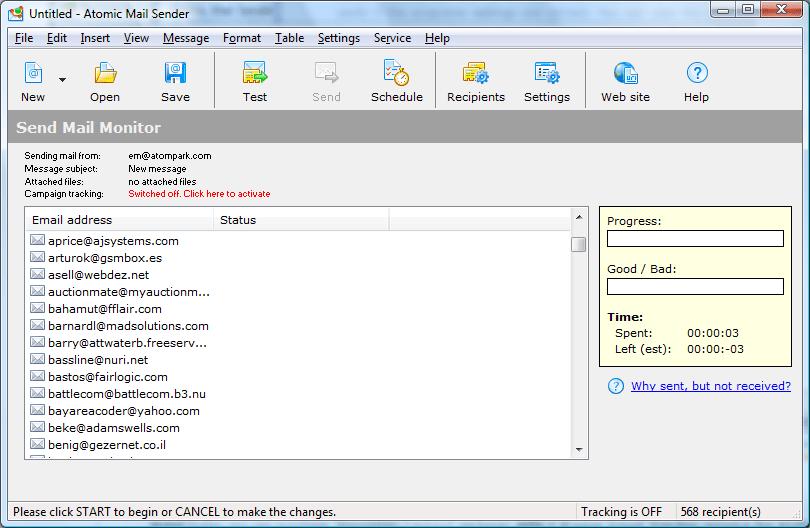Click the Progress bar
Screen dimensions: 810x528
click(x=695, y=239)
